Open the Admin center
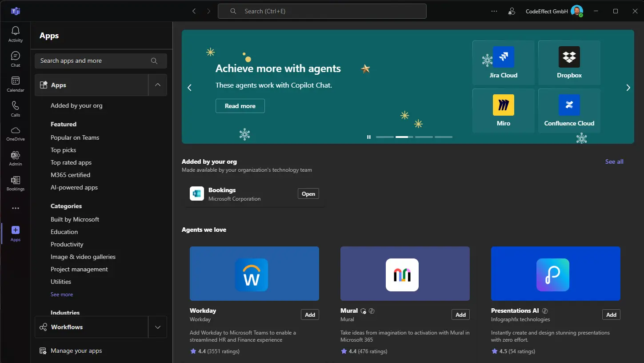Image resolution: width=644 pixels, height=363 pixels. tap(15, 157)
